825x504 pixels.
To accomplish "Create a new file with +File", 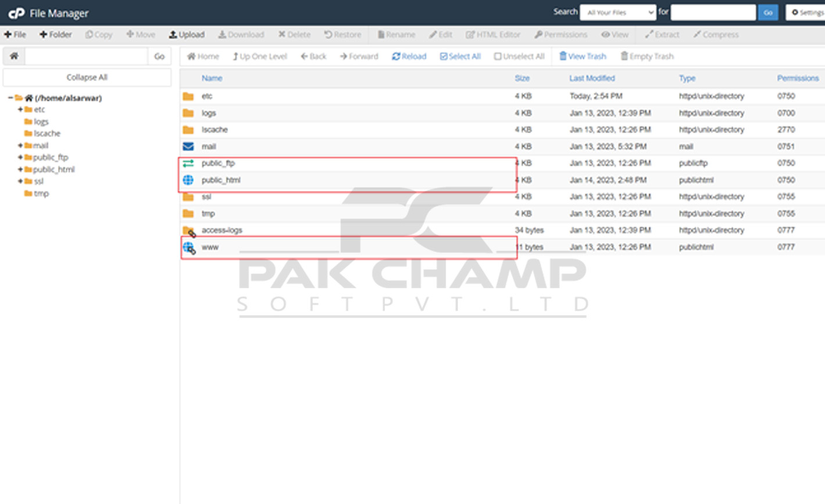I will [x=15, y=35].
